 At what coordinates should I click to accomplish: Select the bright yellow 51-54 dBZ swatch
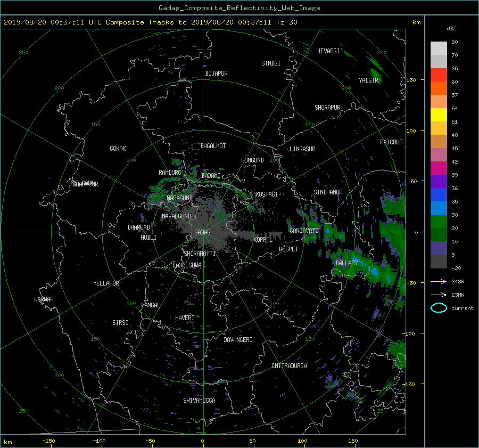point(439,115)
